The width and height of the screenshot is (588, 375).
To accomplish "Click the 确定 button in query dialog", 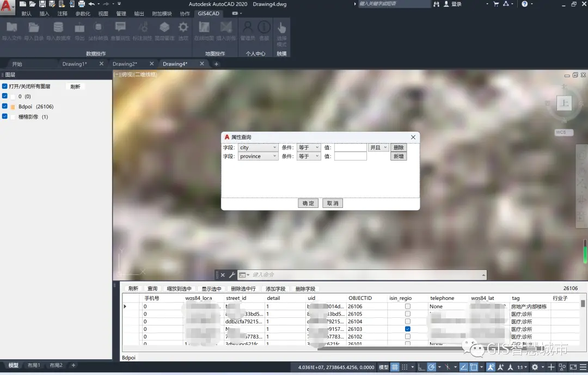I will 308,203.
